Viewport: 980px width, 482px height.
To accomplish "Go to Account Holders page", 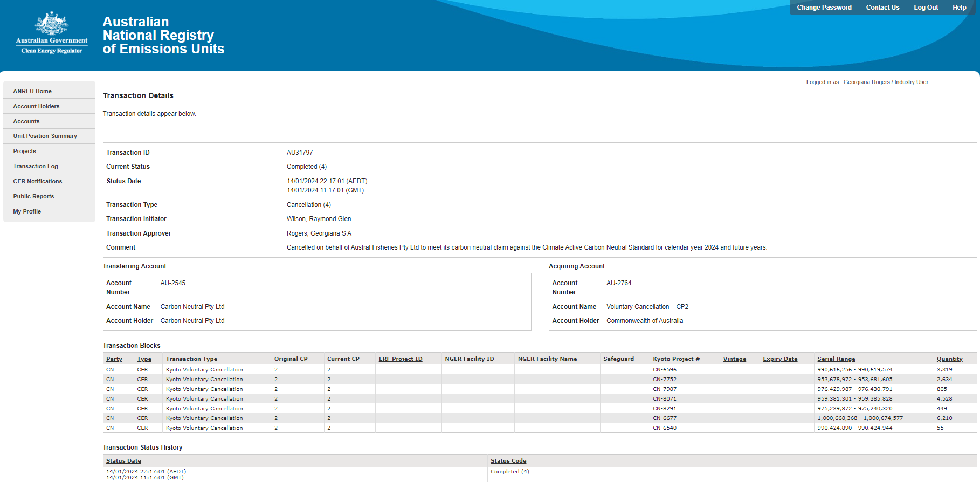I will [x=36, y=106].
